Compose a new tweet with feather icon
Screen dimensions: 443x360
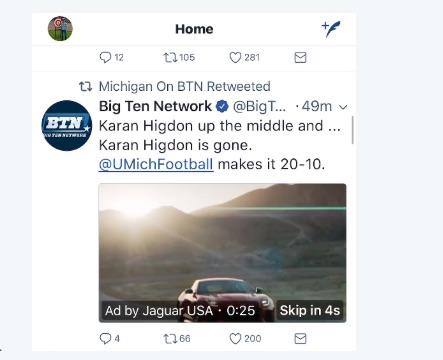331,29
